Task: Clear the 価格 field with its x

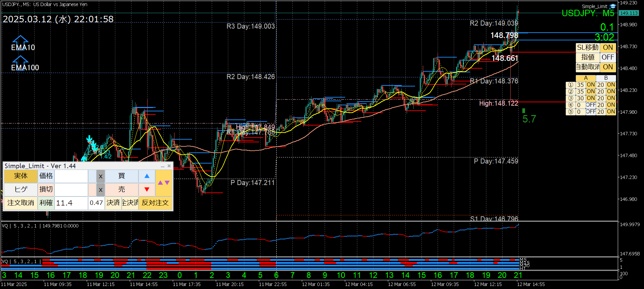Action: pos(100,176)
